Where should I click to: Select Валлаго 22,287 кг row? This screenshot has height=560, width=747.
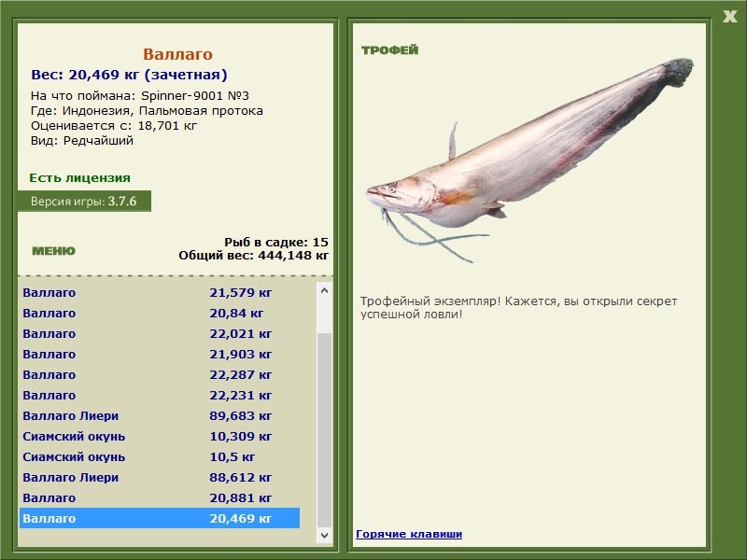coord(160,374)
